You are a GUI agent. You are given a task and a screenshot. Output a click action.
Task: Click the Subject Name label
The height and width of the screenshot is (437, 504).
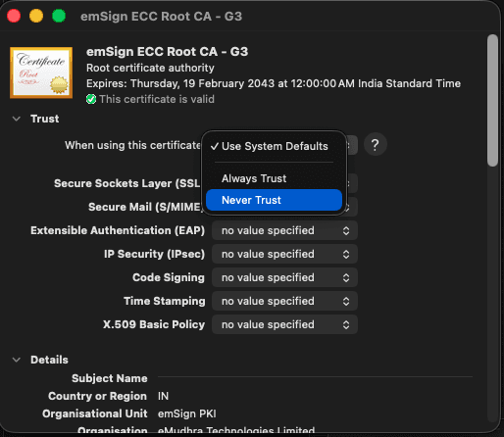[110, 378]
